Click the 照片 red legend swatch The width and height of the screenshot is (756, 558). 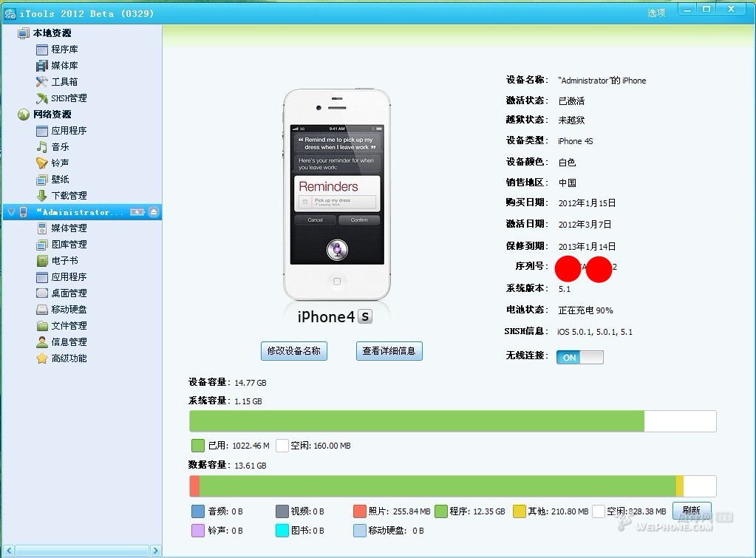[x=360, y=511]
